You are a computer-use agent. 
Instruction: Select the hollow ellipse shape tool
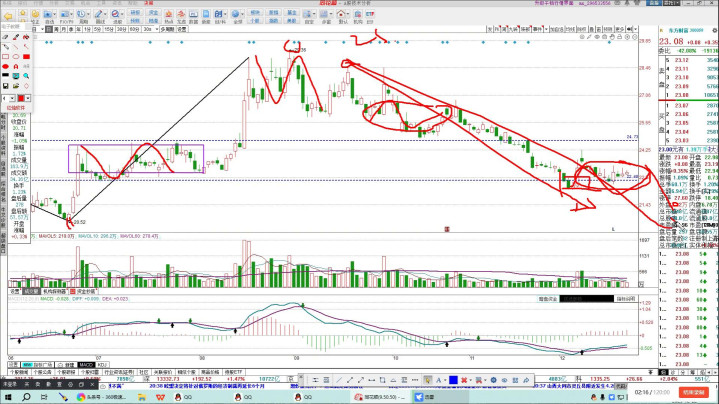[16, 57]
